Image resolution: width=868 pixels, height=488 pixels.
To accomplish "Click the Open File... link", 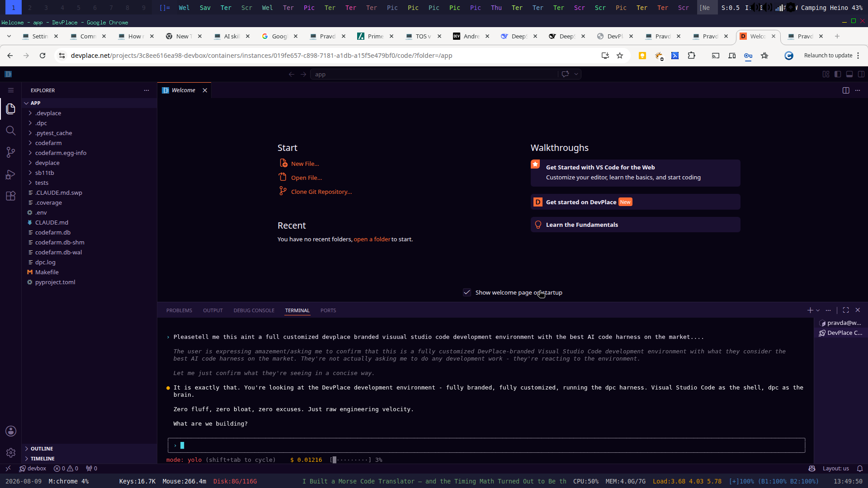I will 307,178.
